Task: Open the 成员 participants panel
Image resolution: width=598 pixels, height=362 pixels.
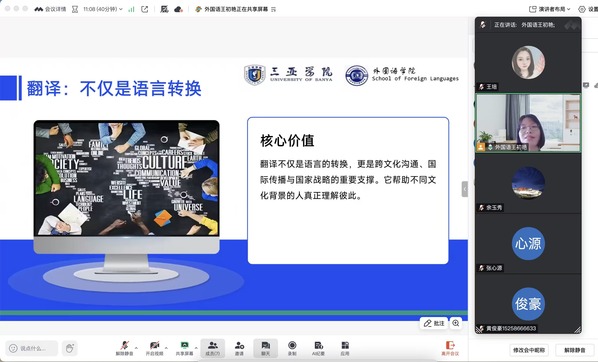Action: [x=213, y=348]
